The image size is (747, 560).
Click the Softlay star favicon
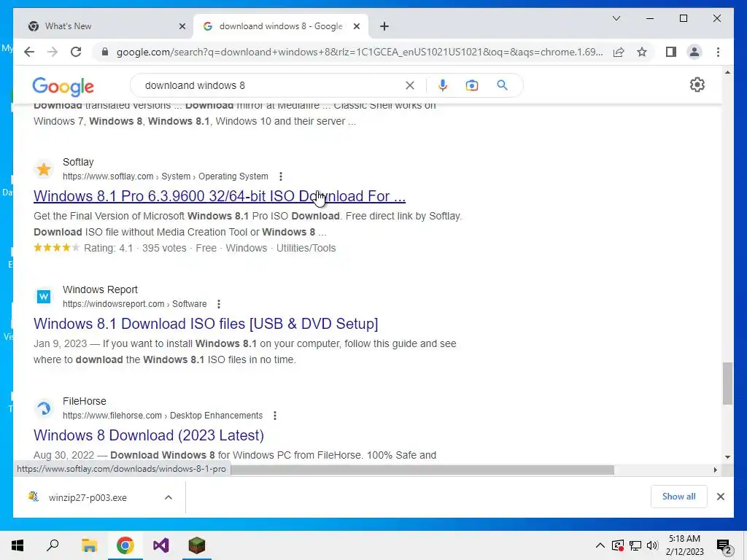pyautogui.click(x=44, y=169)
